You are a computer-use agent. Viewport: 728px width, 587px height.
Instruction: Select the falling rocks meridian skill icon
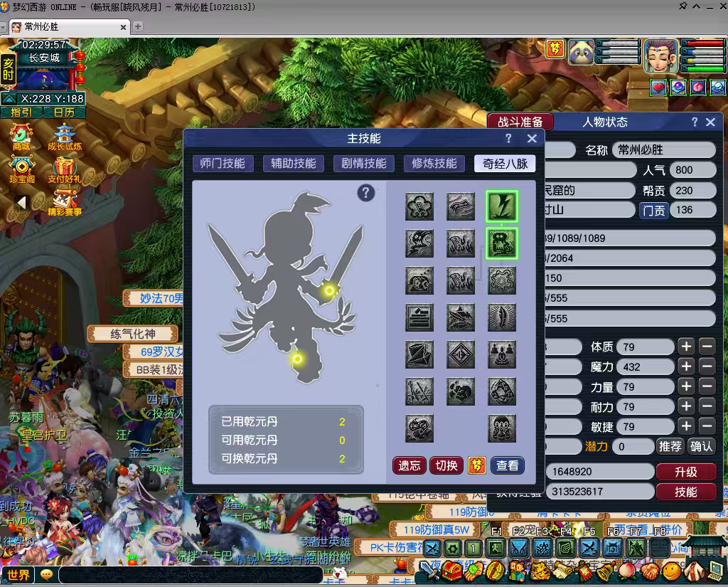[x=461, y=391]
